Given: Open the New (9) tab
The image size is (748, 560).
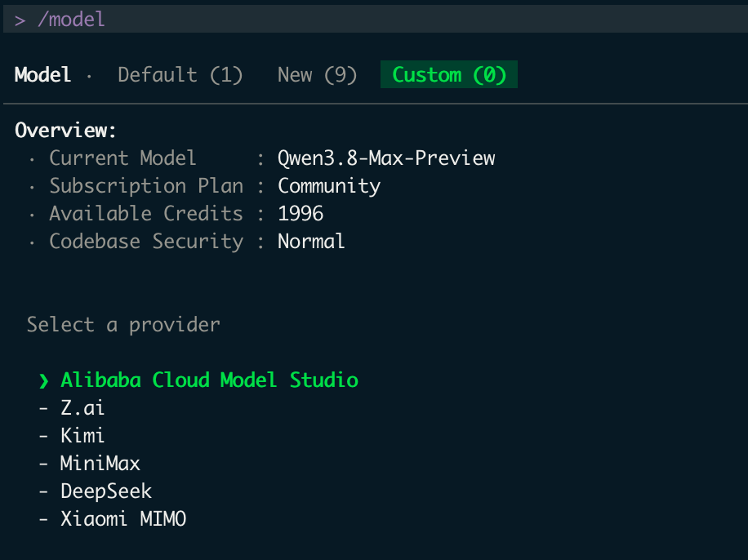Looking at the screenshot, I should (x=317, y=75).
